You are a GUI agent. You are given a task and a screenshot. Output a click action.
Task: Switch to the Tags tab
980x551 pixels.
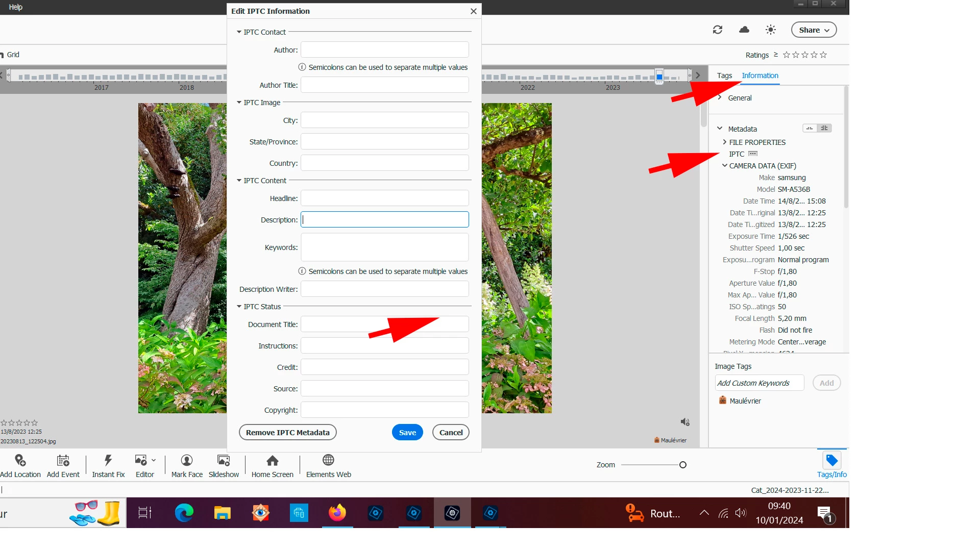click(x=724, y=76)
